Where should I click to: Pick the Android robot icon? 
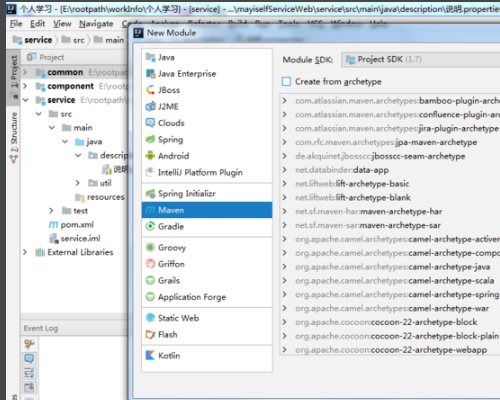(150, 155)
